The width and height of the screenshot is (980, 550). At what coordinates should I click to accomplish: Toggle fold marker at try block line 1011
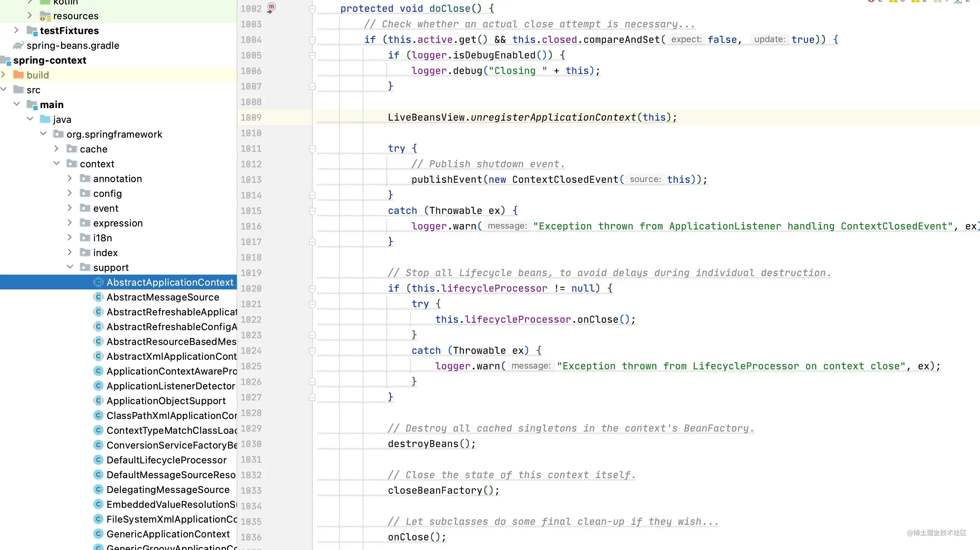coord(312,149)
